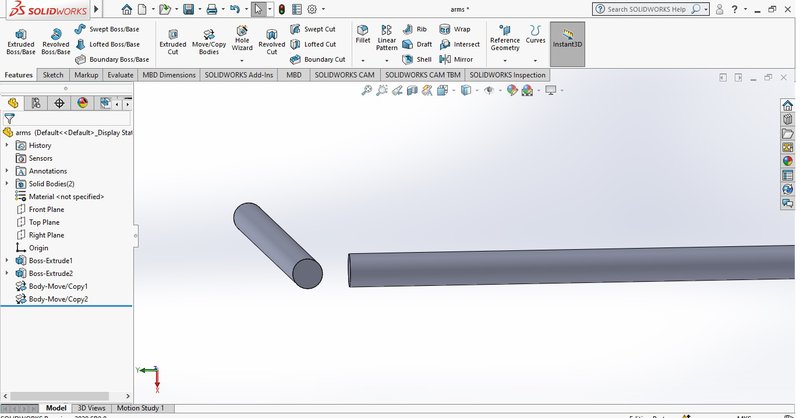Open the SOLIDWORKS CAM tab

(344, 75)
